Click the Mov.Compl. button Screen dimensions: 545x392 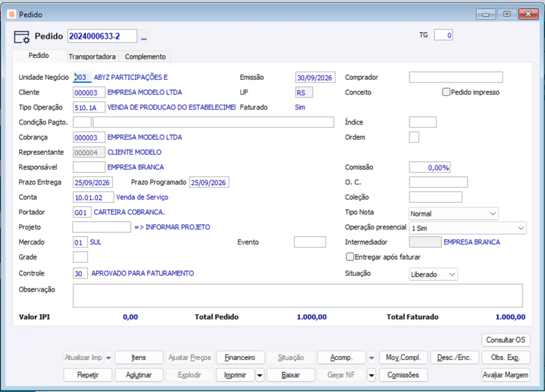point(403,357)
